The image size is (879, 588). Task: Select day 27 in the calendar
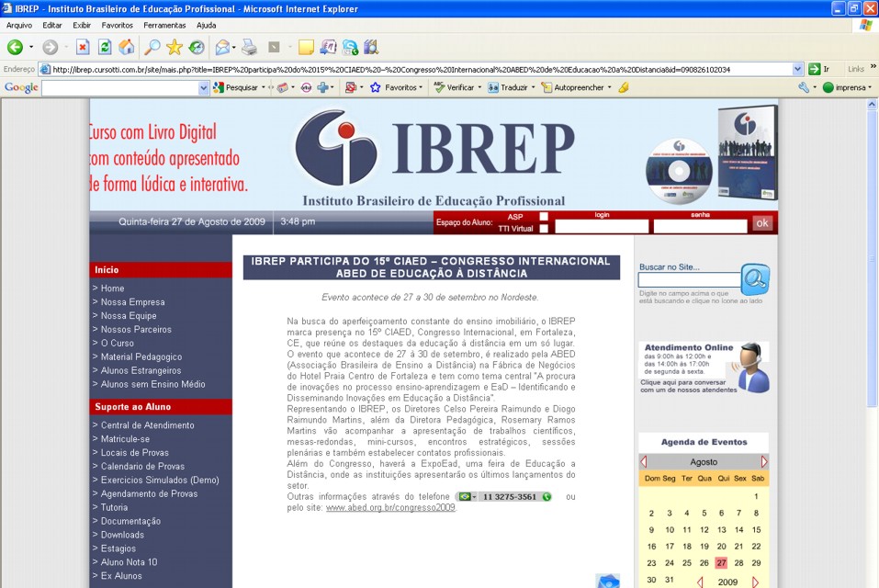(721, 563)
